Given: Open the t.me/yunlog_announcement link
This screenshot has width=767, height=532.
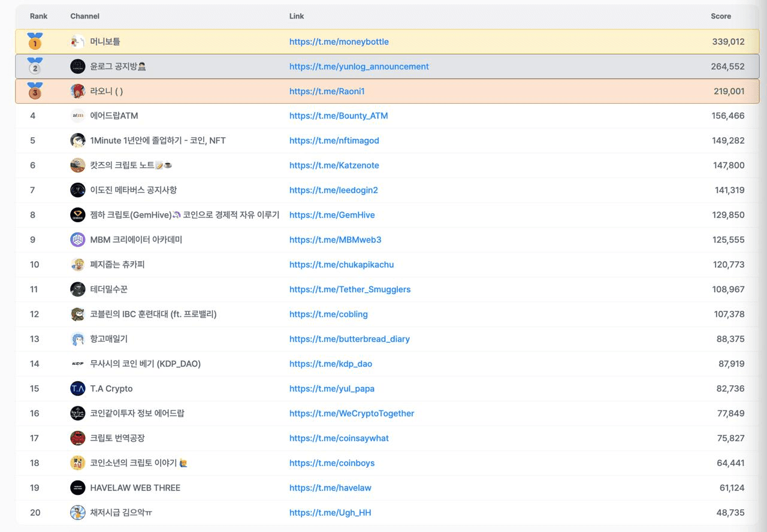Looking at the screenshot, I should coord(359,66).
